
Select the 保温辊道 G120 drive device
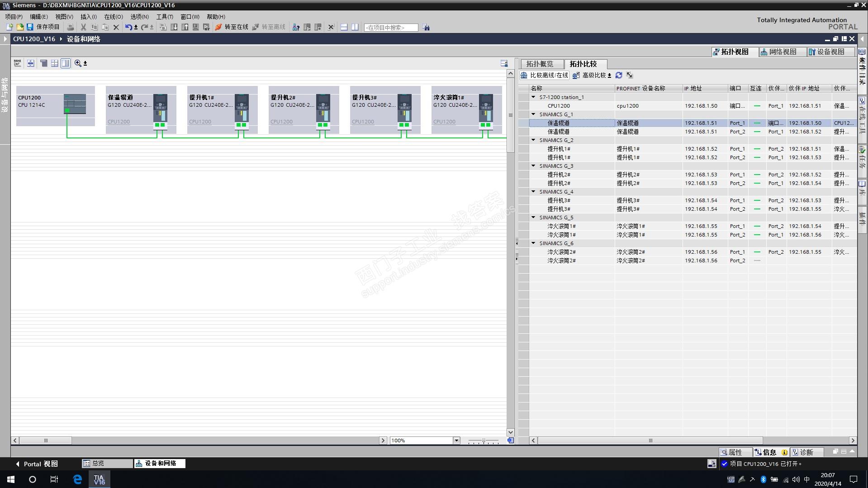141,110
